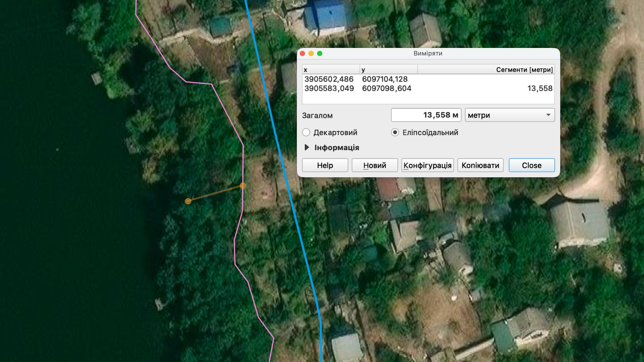Minimize the Виміряти window with yellow button
The image size is (644, 362).
311,53
